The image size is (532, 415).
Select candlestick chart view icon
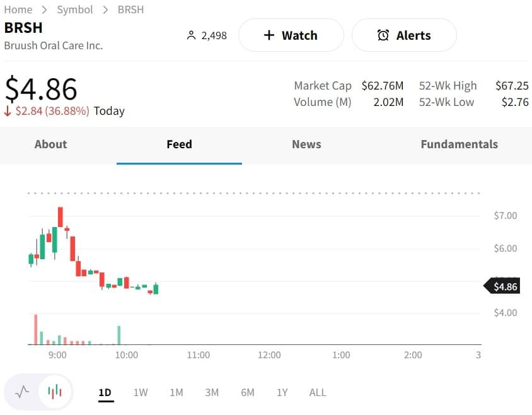55,392
